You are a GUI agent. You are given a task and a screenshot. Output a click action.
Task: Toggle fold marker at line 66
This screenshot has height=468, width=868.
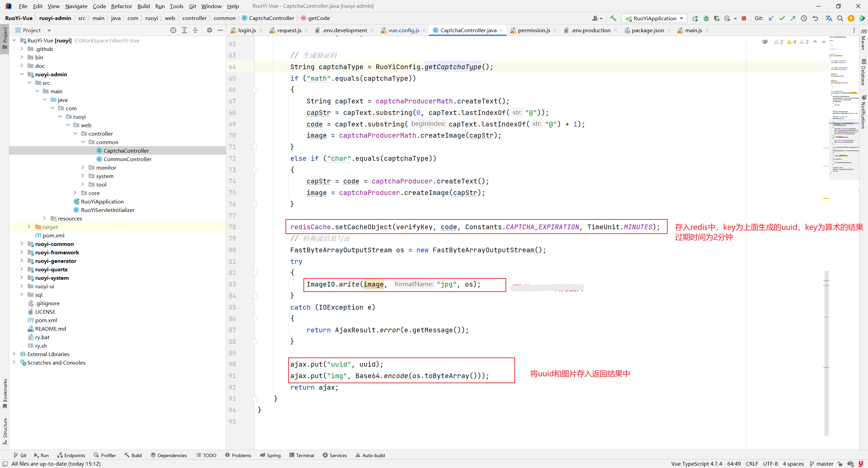pyautogui.click(x=255, y=90)
